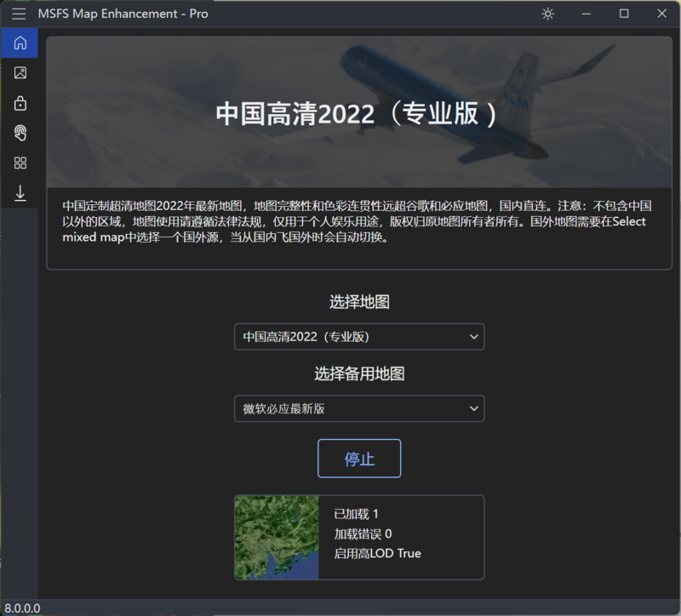Click the 已加载 1 status text
The height and width of the screenshot is (616, 681).
point(356,514)
